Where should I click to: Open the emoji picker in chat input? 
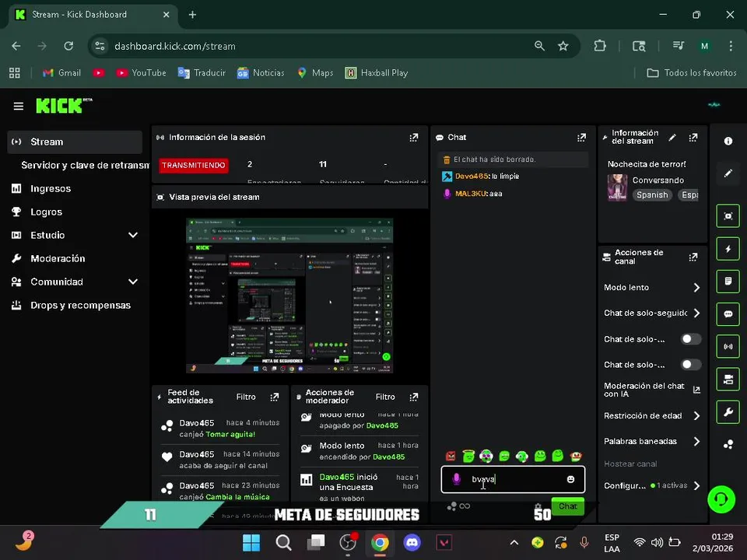[570, 480]
